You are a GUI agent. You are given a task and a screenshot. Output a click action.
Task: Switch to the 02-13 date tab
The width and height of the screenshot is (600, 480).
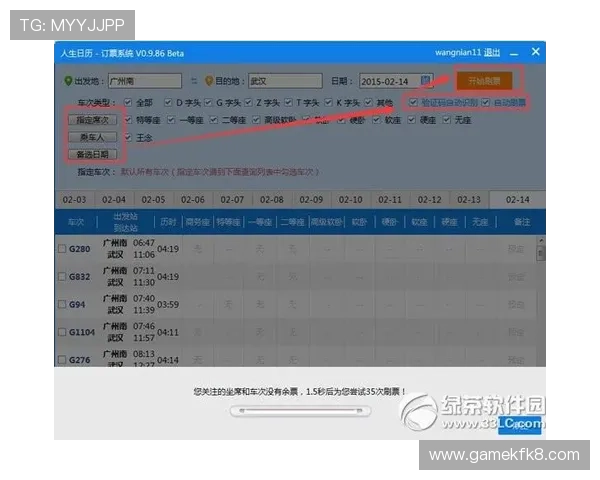[x=469, y=199]
